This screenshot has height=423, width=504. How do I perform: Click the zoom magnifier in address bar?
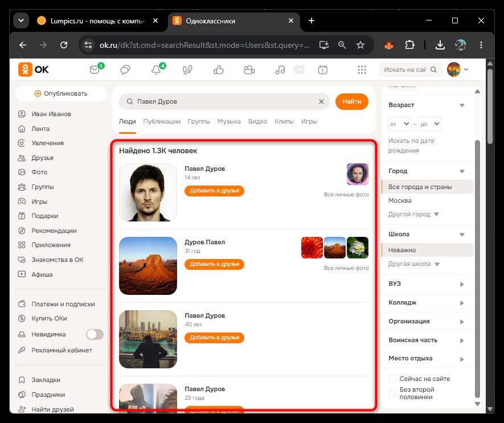pos(342,45)
